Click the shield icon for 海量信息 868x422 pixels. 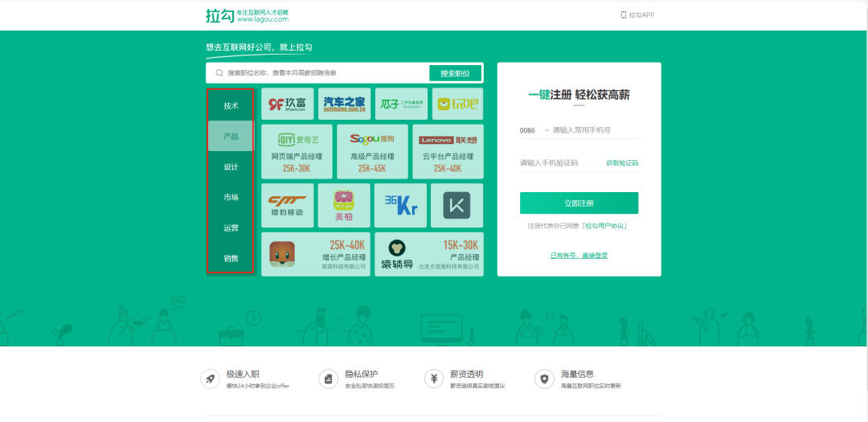point(544,379)
